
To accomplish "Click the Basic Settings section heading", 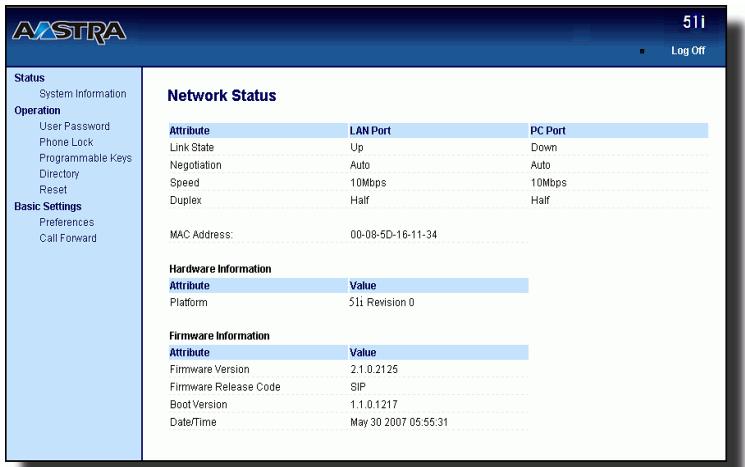I will (48, 206).
